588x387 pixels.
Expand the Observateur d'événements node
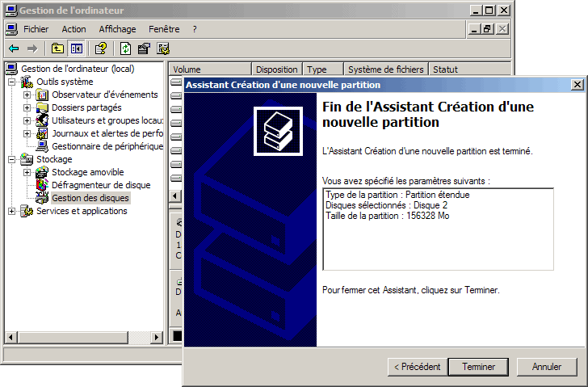pos(27,95)
